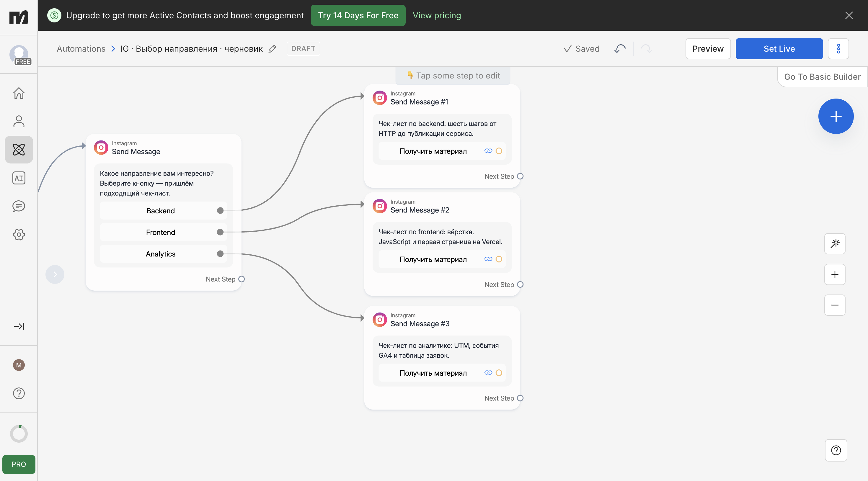Click Next Step connector of Send Message #2
This screenshot has height=481, width=868.
520,284
